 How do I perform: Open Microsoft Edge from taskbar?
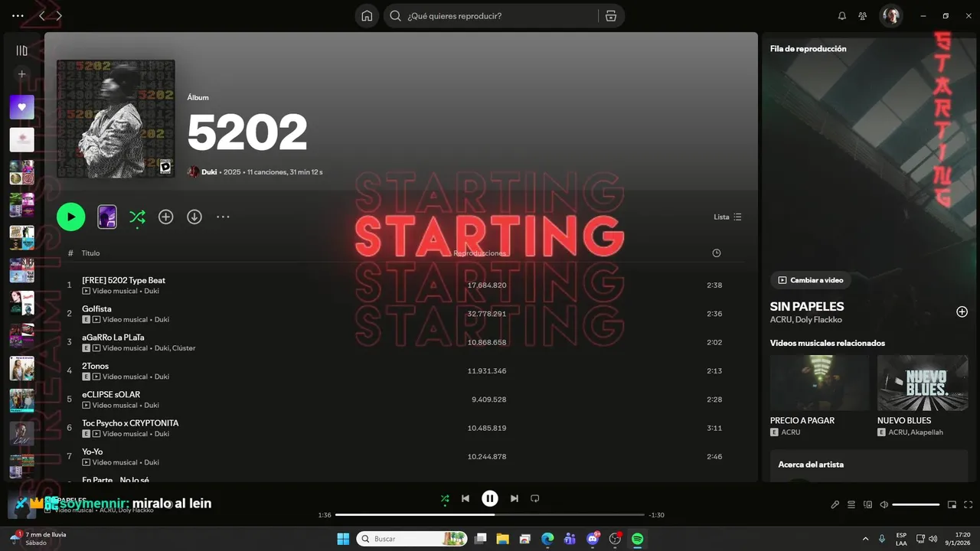click(x=547, y=540)
